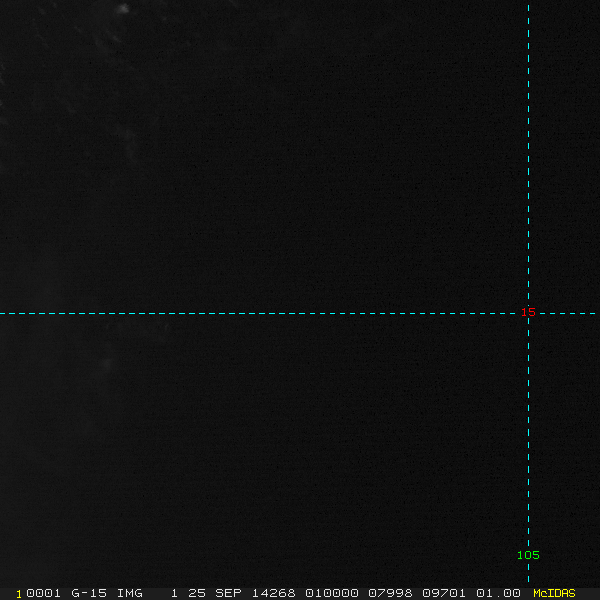Screen dimensions: 600x600
Task: Select the yellow McIDAS label
Action: point(554,593)
